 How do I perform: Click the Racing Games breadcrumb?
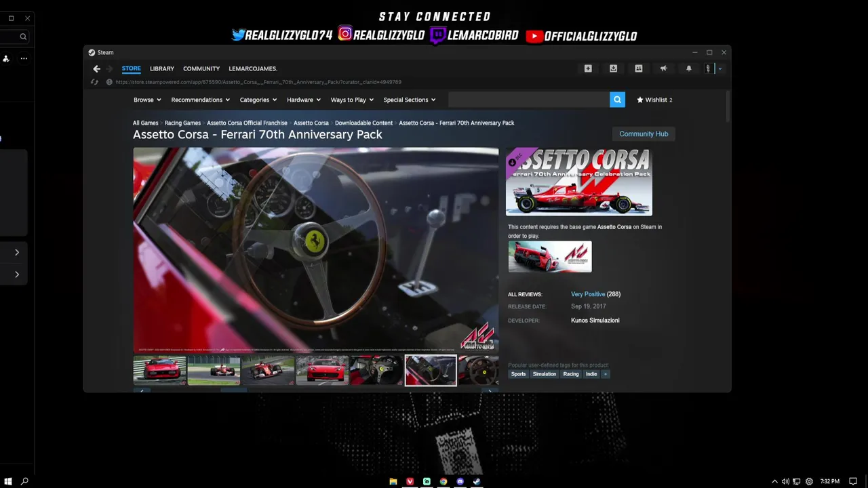[x=182, y=123]
